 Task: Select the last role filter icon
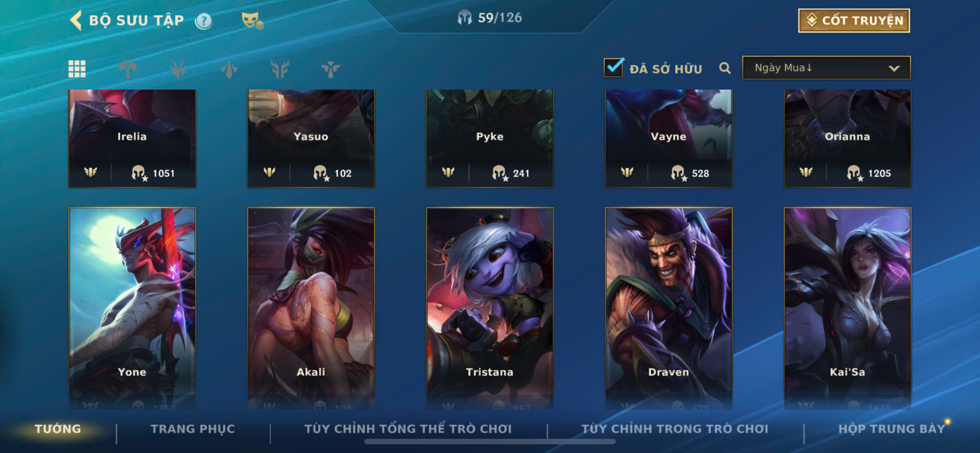331,69
